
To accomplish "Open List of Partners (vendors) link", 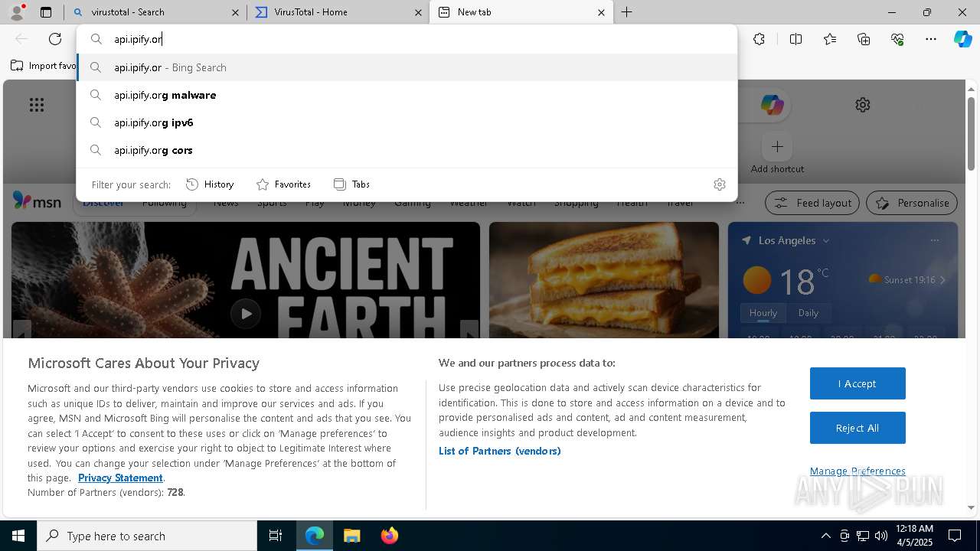I will 499,451.
